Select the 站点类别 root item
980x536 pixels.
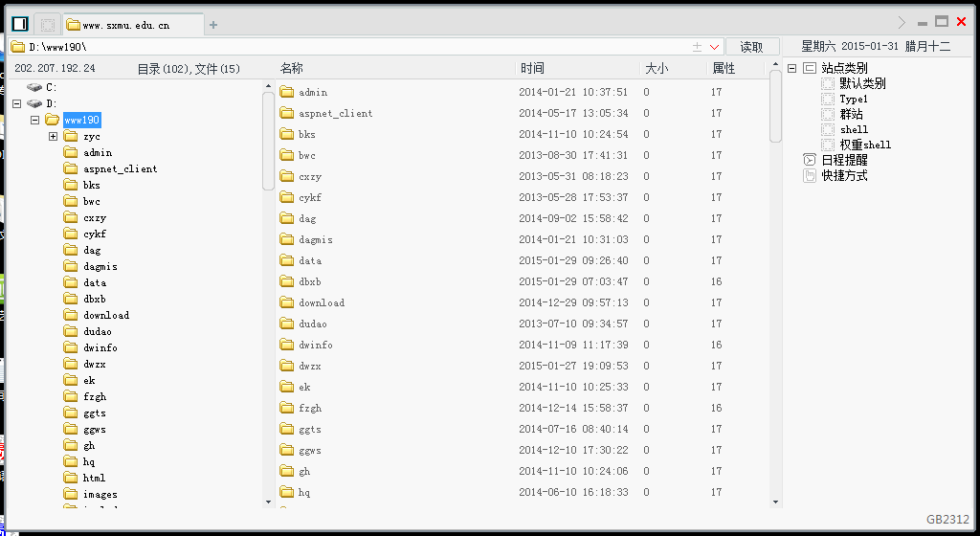click(x=844, y=68)
